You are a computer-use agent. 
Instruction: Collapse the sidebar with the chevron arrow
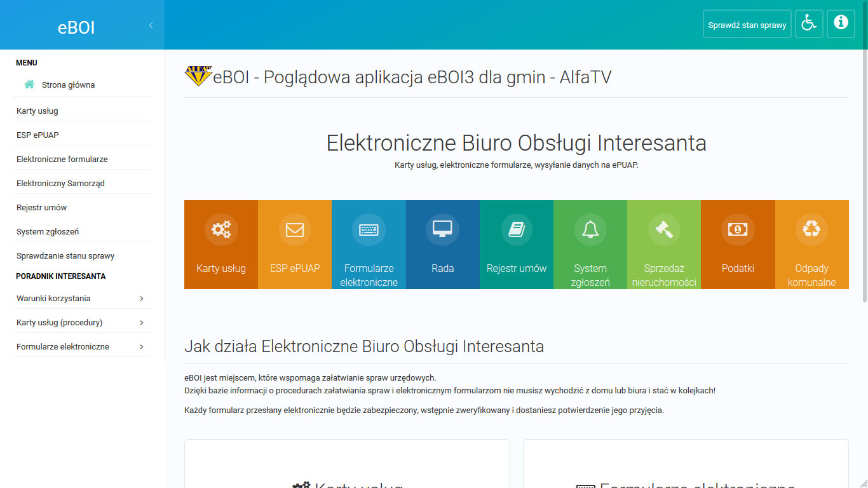click(151, 25)
